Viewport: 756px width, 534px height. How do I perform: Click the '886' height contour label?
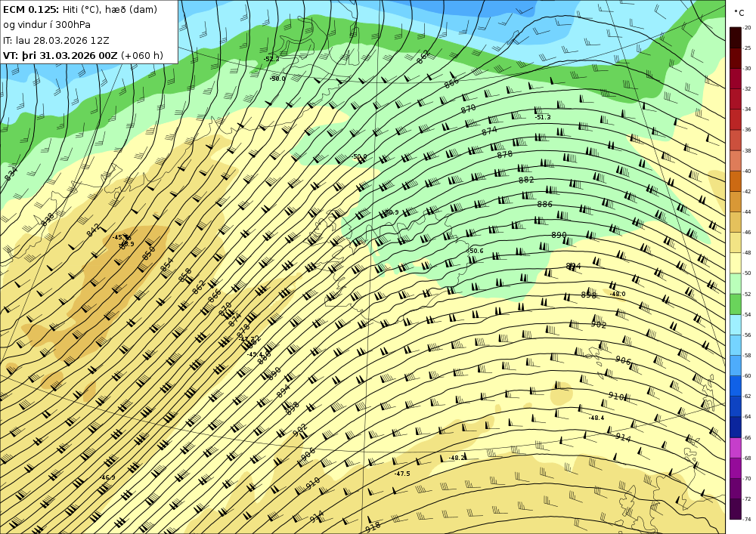544,204
